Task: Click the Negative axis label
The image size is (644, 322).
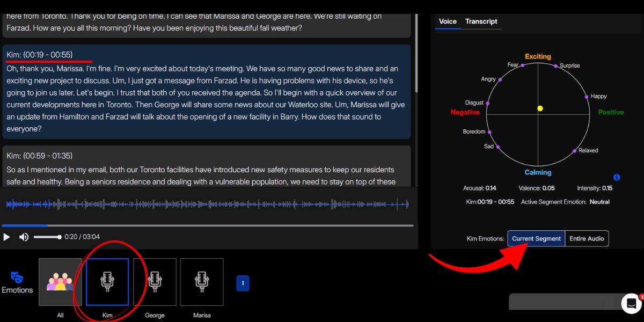Action: click(465, 112)
